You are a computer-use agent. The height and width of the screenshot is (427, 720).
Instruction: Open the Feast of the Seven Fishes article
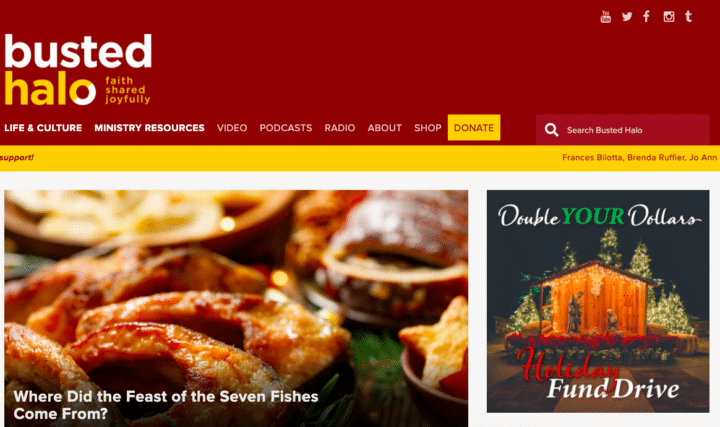point(166,405)
